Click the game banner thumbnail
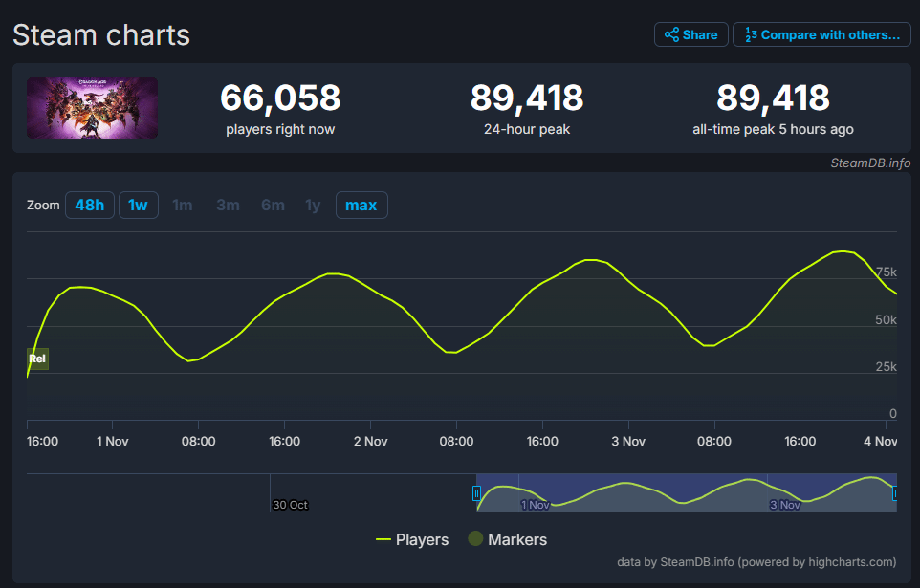 coord(92,108)
